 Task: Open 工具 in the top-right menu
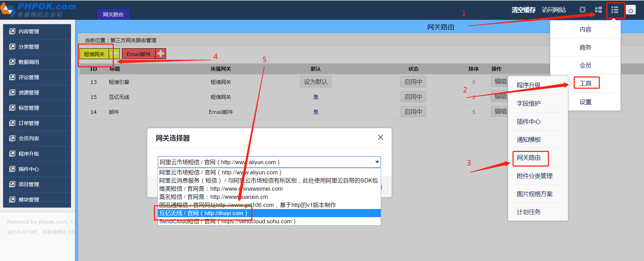click(585, 84)
